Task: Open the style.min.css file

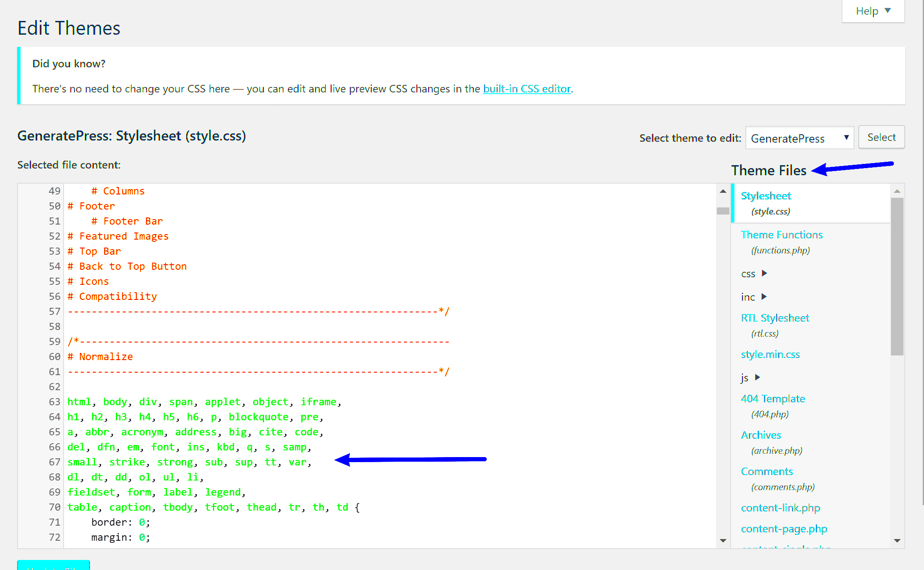Action: point(770,354)
